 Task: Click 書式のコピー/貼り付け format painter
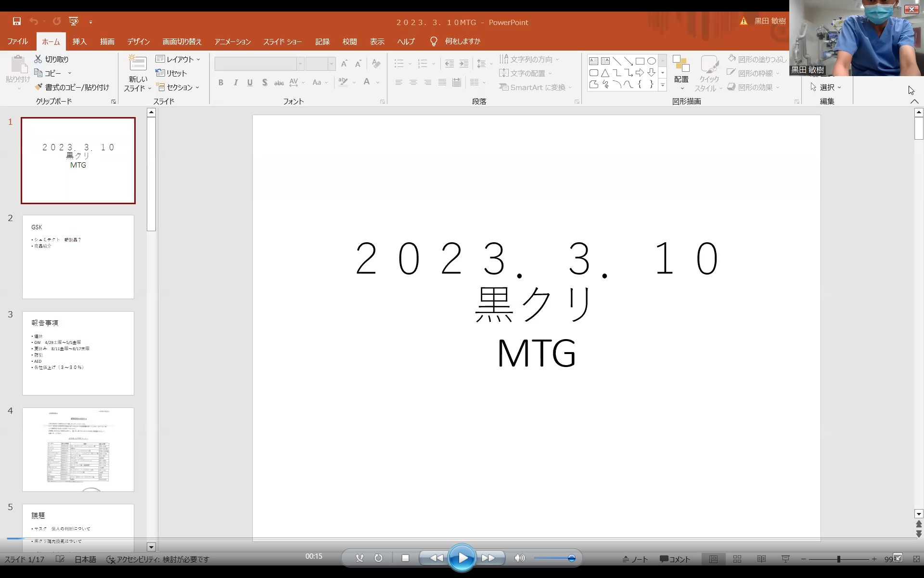[x=72, y=87]
